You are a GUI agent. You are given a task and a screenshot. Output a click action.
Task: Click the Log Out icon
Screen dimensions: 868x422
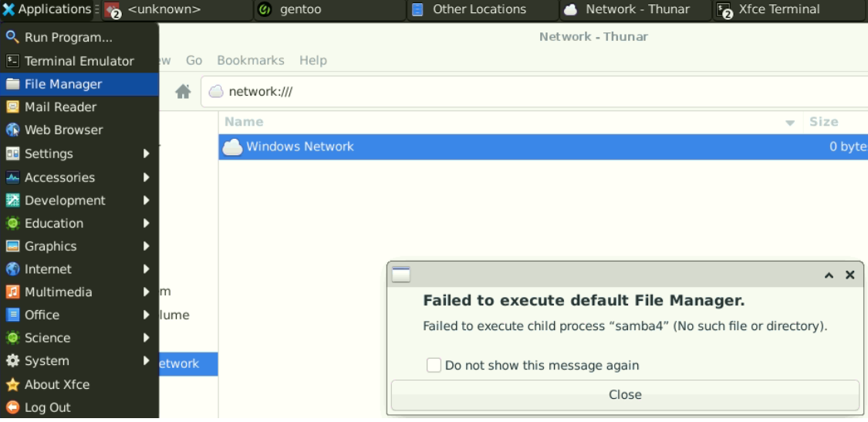[x=12, y=407]
